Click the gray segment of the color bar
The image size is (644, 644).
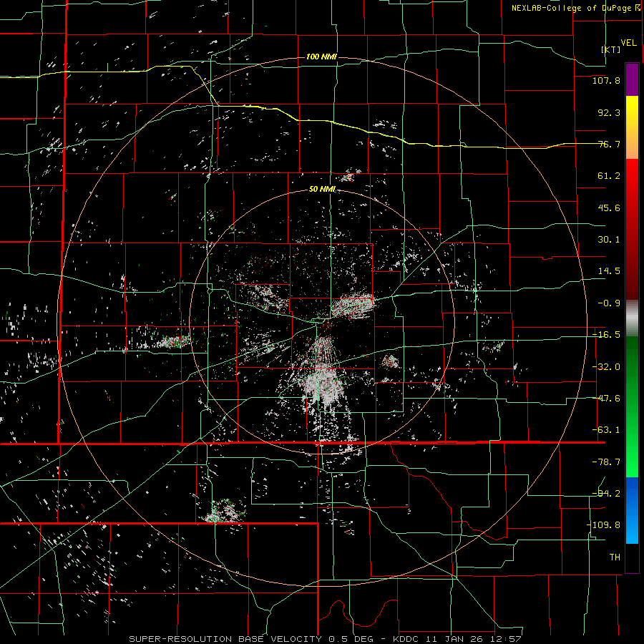tap(632, 318)
